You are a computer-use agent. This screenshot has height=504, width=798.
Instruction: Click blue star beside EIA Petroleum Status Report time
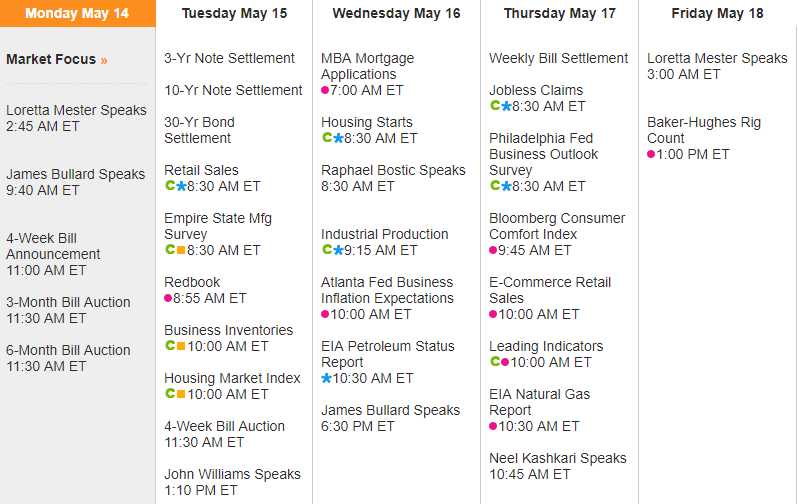click(x=326, y=378)
